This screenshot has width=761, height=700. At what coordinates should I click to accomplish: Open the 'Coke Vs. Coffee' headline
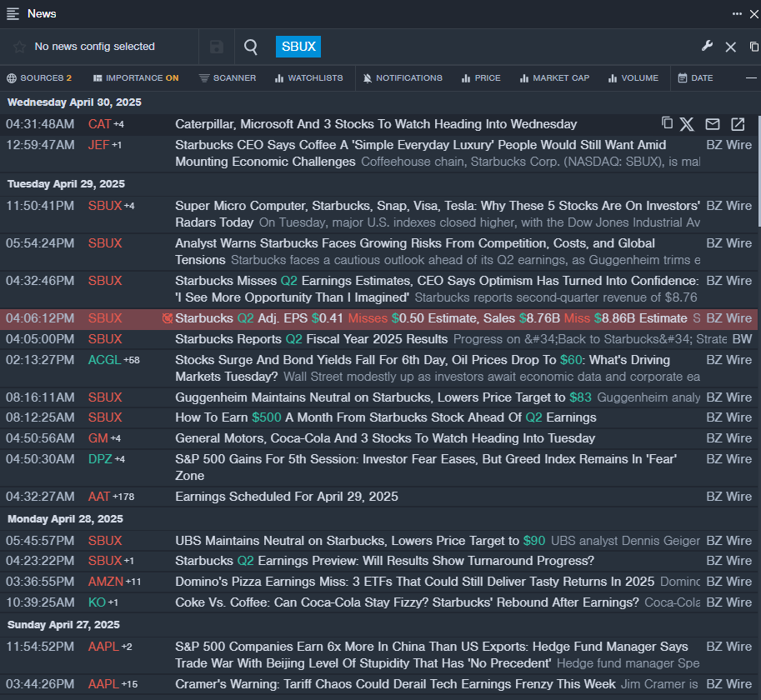click(x=408, y=602)
